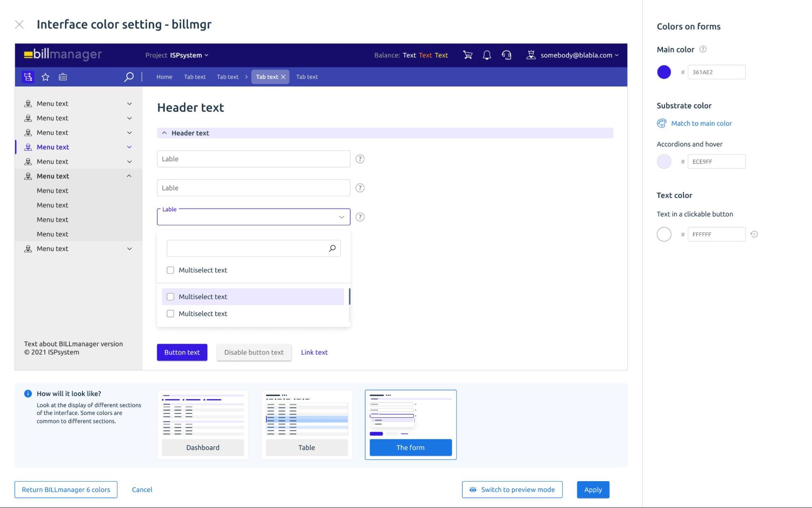Click the user avatar icon beside the email

pos(531,55)
